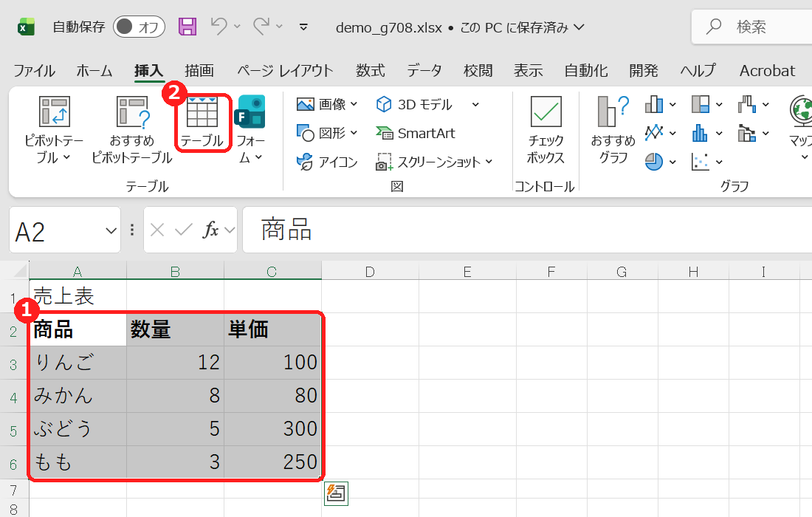
Task: Open the ヘルプ tab
Action: pyautogui.click(x=698, y=70)
